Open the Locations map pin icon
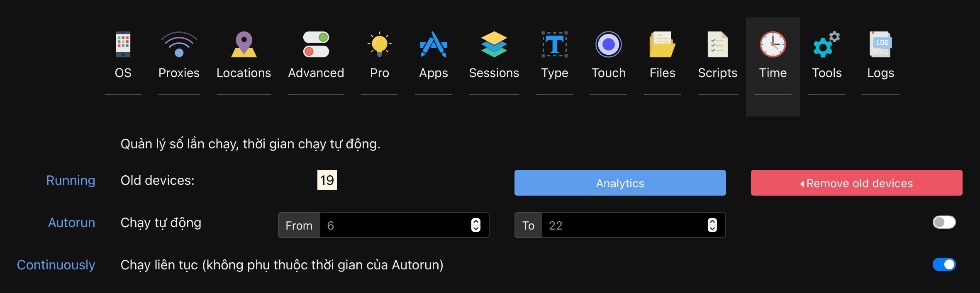The height and width of the screenshot is (293, 980). [244, 44]
